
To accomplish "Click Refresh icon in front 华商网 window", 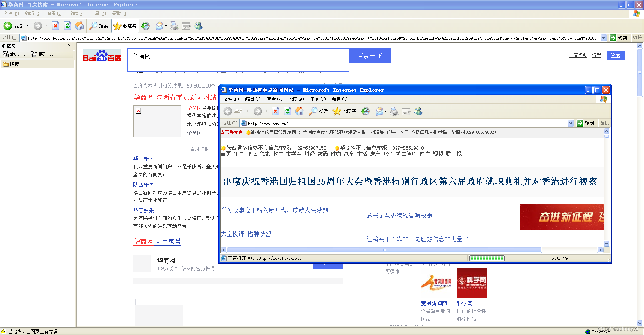I will click(287, 111).
